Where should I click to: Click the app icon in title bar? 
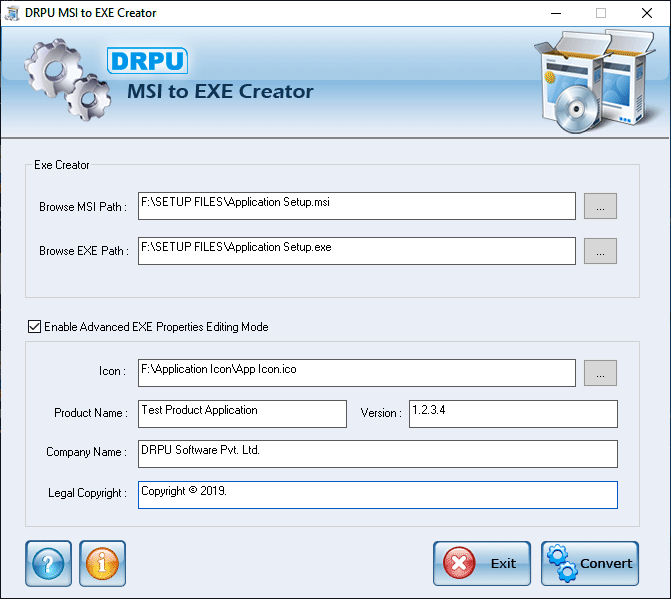pyautogui.click(x=12, y=13)
